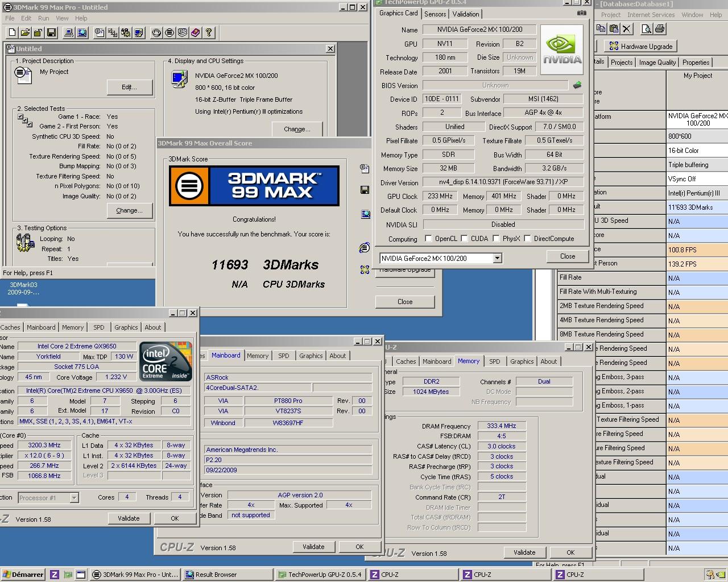Image resolution: width=728 pixels, height=582 pixels.
Task: Open the Processor #1 dropdown in CPU-Z
Action: coord(74,498)
